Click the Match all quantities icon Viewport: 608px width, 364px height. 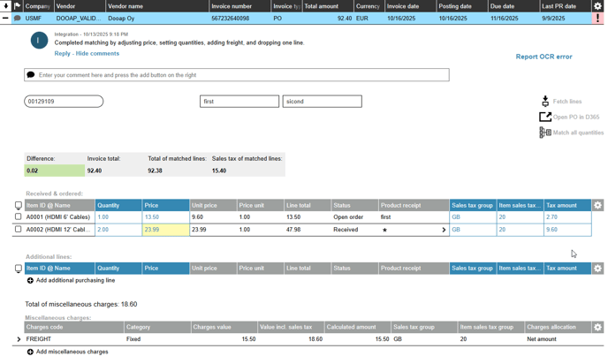pyautogui.click(x=545, y=133)
